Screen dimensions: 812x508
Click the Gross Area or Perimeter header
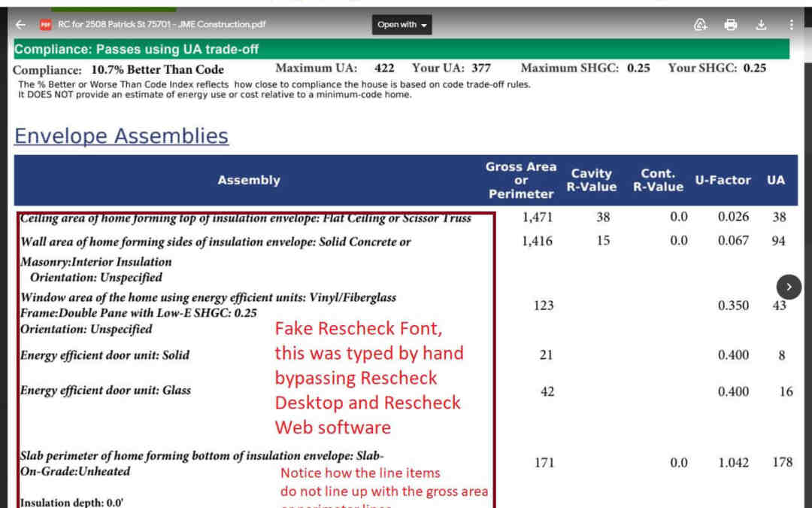click(x=521, y=181)
